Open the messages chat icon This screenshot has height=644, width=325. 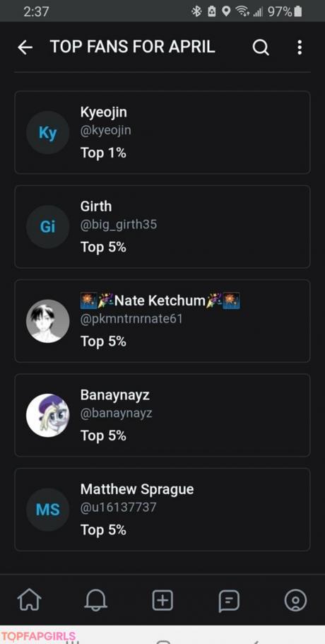pos(229,601)
